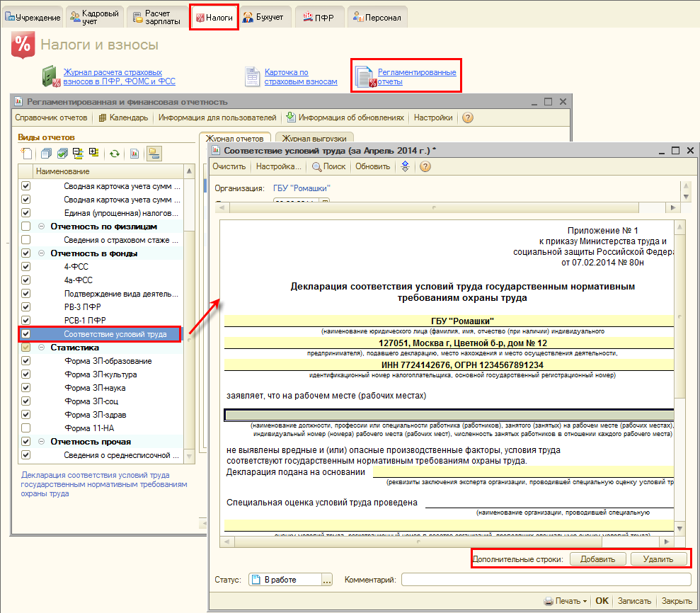Click the check-all boxes icon in report toolbar

62,153
